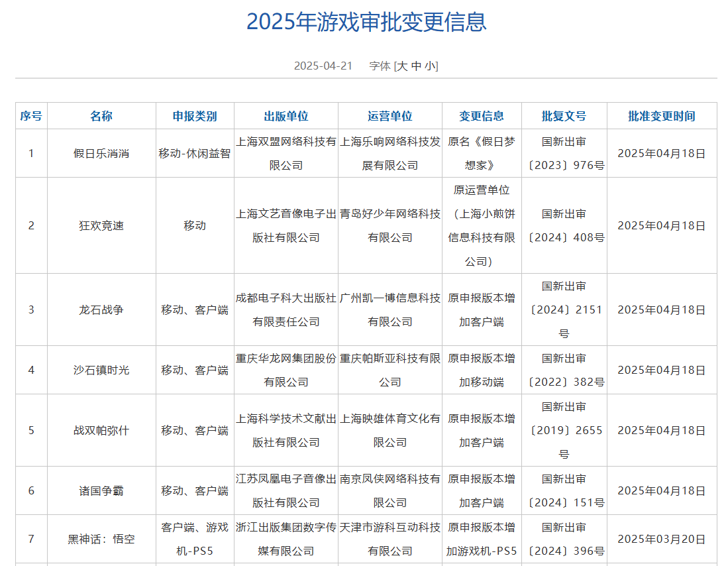Click the 批复文号 column header
The height and width of the screenshot is (566, 728).
564,116
